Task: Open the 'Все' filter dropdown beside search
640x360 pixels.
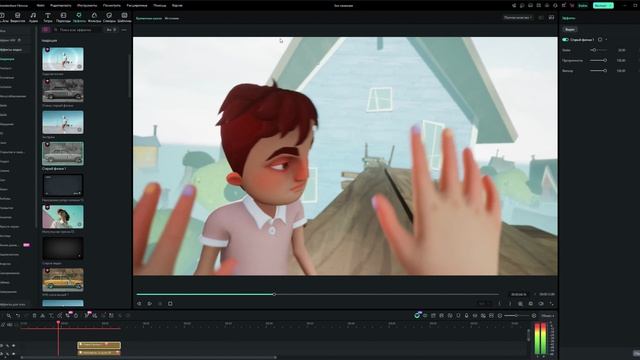Action: (111, 30)
